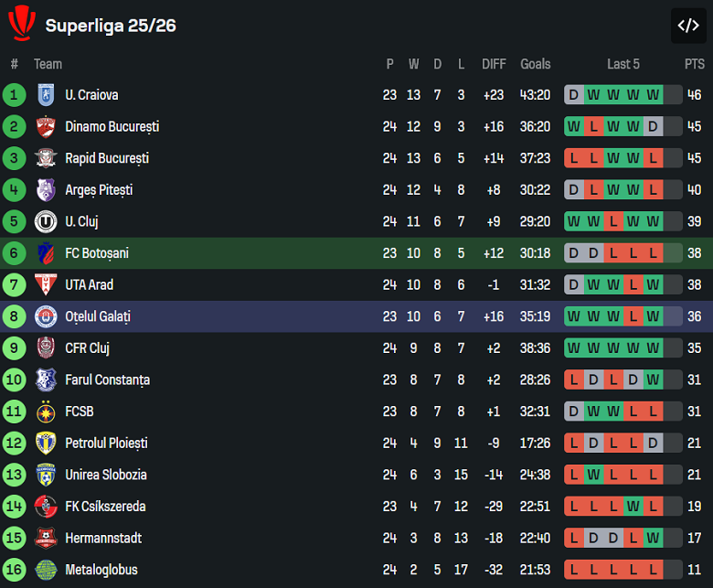Click the FC Botoșani club crest
713x588 pixels.
click(45, 253)
